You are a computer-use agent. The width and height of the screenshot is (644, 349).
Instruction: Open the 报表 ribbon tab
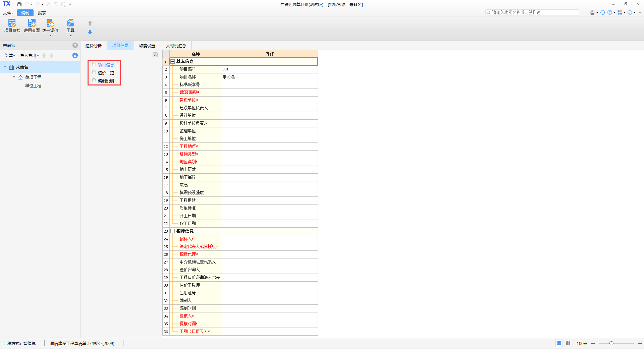coord(42,13)
